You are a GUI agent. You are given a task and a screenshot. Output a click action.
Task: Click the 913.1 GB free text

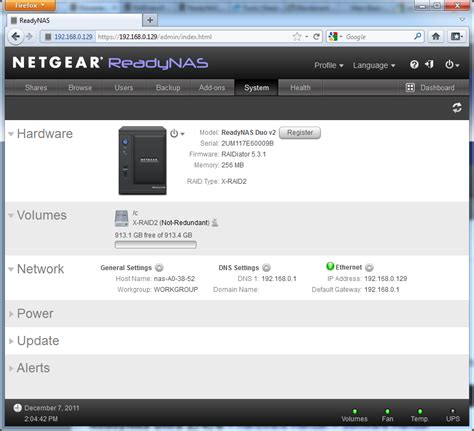tap(153, 235)
